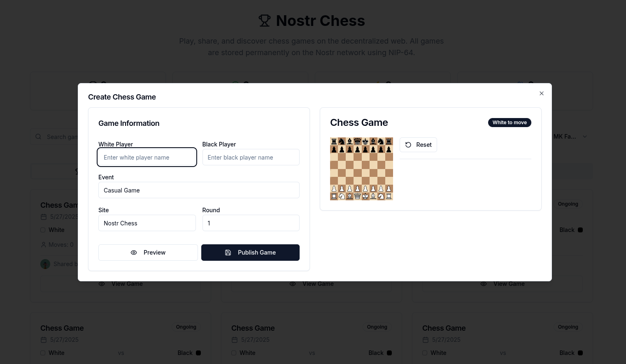The image size is (626, 364).
Task: Click the Shared by avatar thumbnail
Action: [x=45, y=264]
